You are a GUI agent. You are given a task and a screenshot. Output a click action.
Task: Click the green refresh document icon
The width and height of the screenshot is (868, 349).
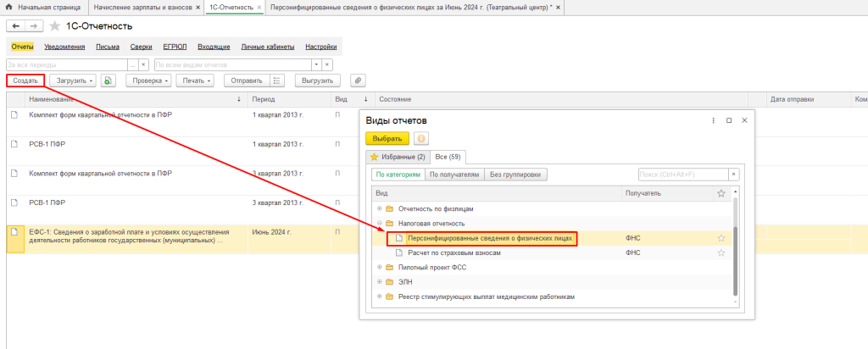point(108,80)
